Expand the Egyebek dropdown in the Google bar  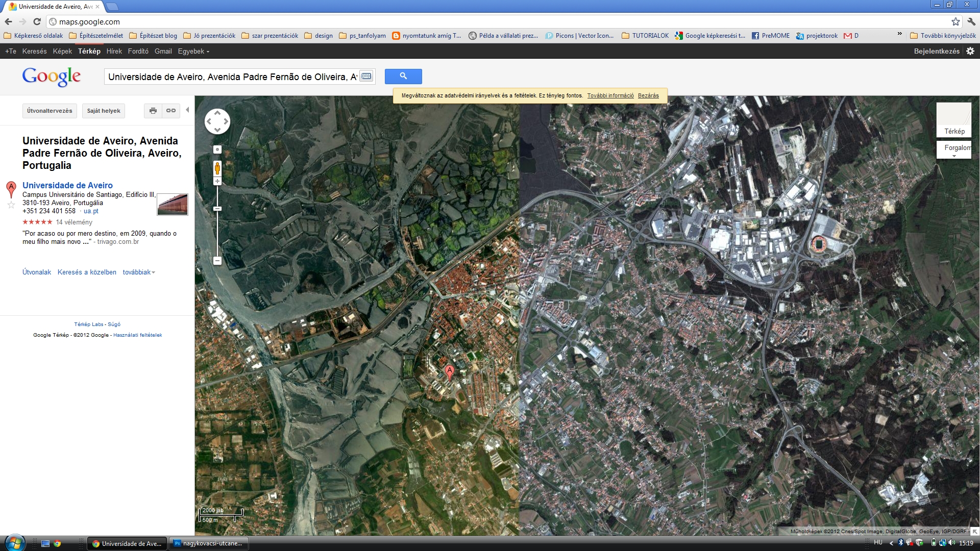193,51
